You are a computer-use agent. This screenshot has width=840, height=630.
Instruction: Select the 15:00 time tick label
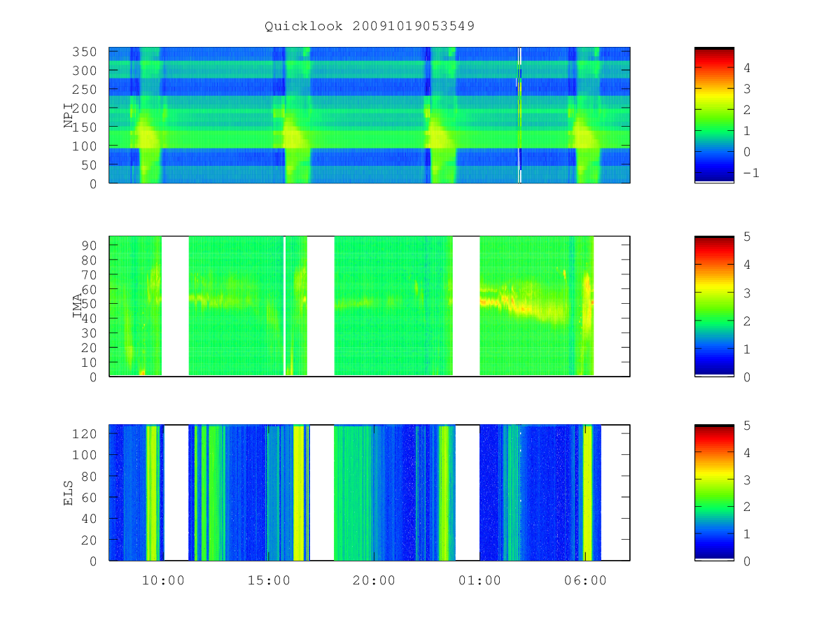tap(269, 580)
